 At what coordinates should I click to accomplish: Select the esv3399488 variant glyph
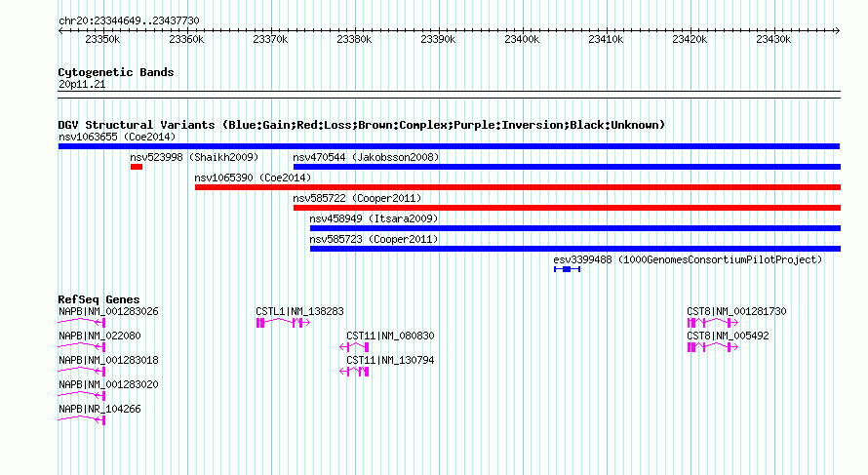pos(567,269)
